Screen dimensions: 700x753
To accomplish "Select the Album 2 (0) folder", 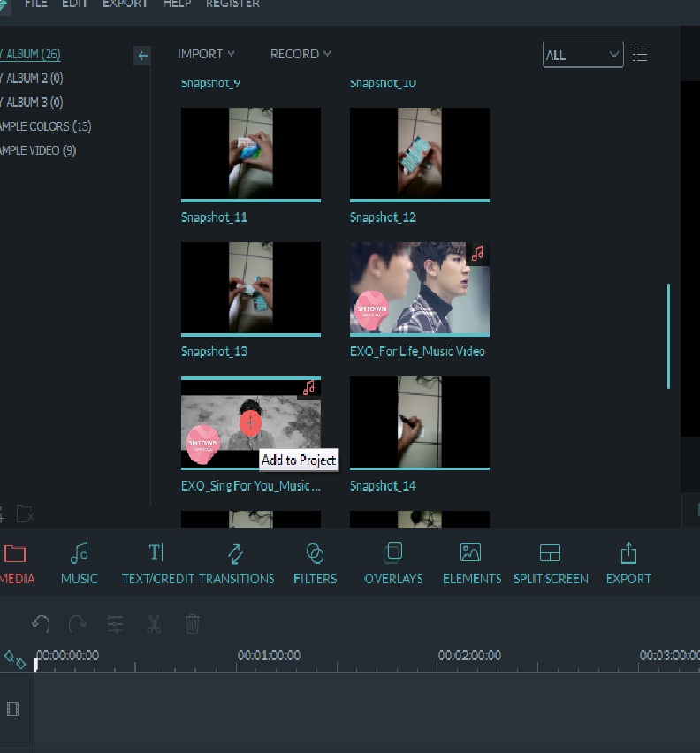I will pos(32,79).
